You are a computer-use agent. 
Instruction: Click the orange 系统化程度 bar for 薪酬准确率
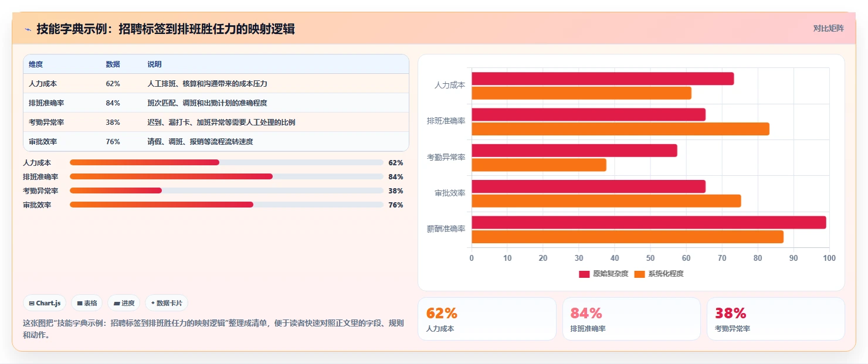tap(628, 237)
